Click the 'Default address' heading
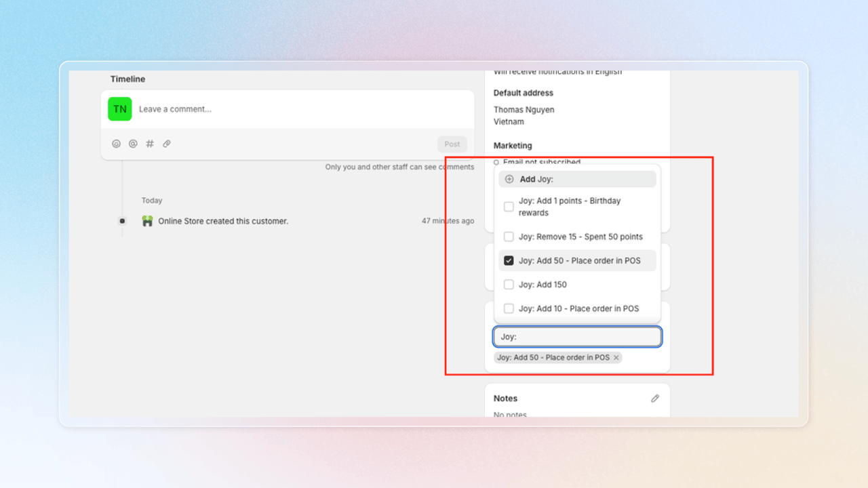868x488 pixels. click(x=524, y=93)
